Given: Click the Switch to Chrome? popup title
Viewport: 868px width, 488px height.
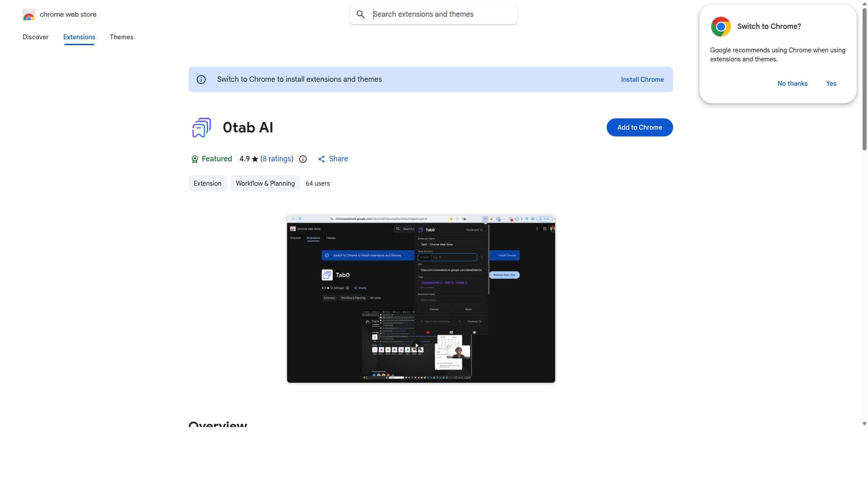Looking at the screenshot, I should (x=769, y=27).
